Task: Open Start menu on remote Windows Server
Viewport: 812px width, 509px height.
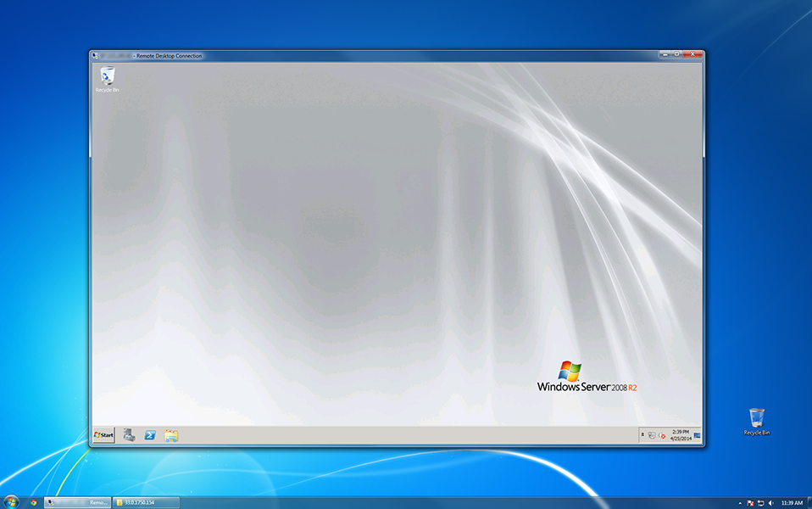Action: coord(103,435)
